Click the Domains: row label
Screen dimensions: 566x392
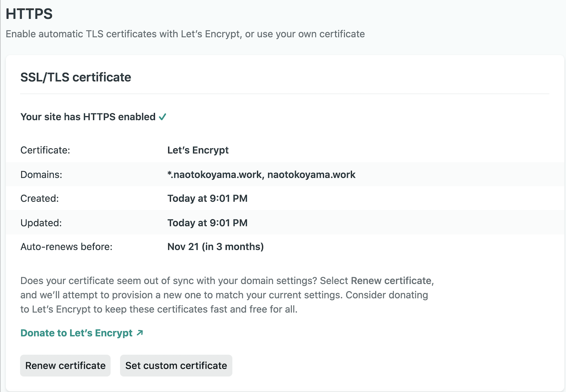pos(41,174)
